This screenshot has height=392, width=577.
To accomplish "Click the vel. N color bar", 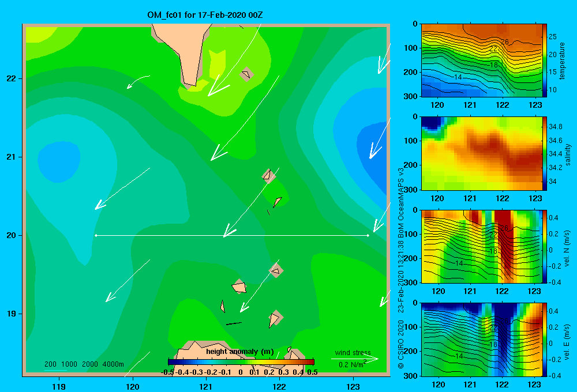I will (545, 246).
